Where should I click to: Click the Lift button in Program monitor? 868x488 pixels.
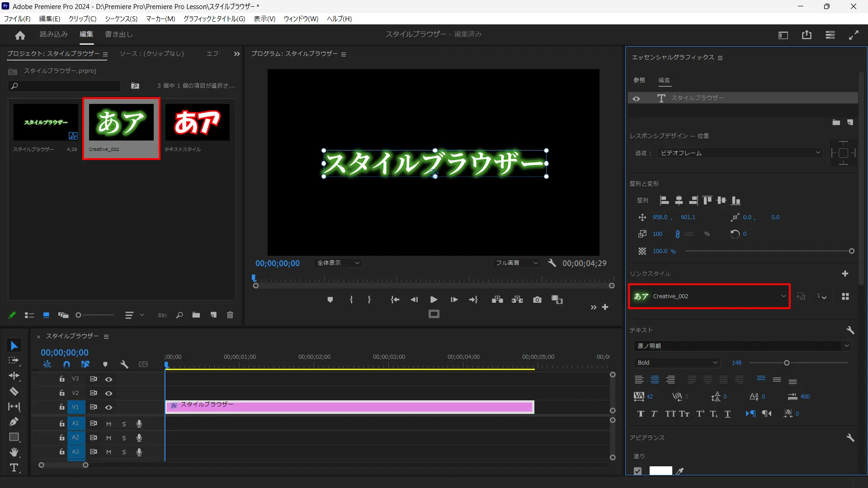497,300
